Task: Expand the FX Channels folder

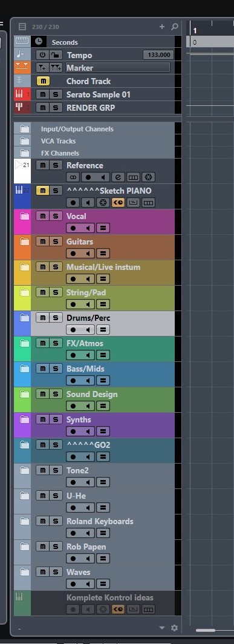Action: click(25, 153)
